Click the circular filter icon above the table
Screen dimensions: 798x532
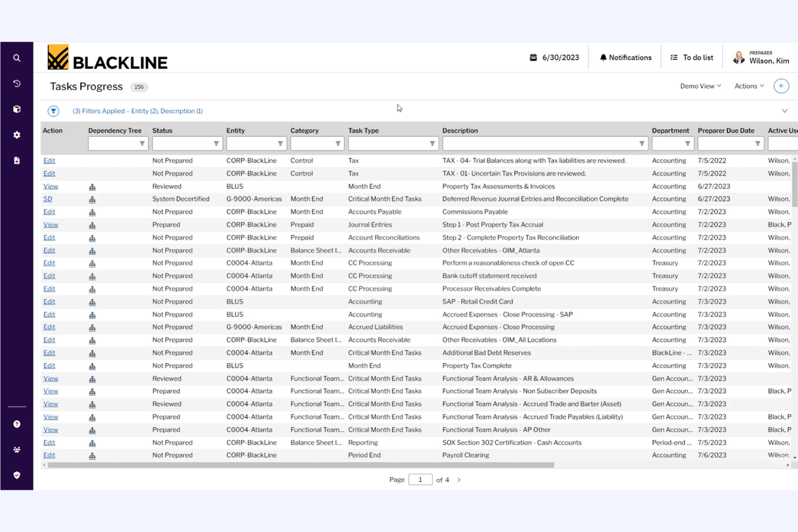click(53, 110)
